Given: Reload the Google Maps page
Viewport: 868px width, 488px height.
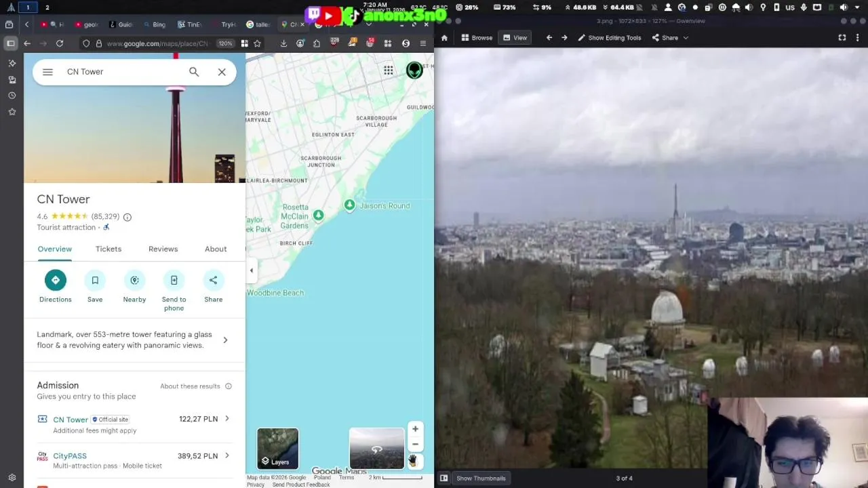Looking at the screenshot, I should pyautogui.click(x=60, y=43).
